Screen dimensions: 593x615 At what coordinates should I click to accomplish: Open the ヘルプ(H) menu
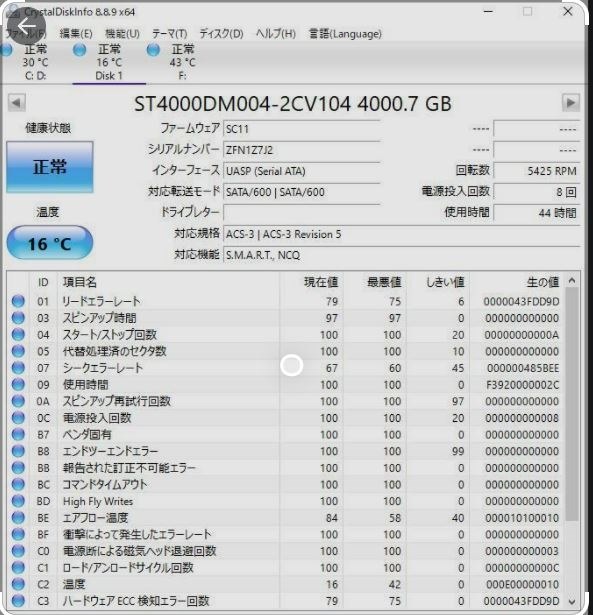coord(276,34)
